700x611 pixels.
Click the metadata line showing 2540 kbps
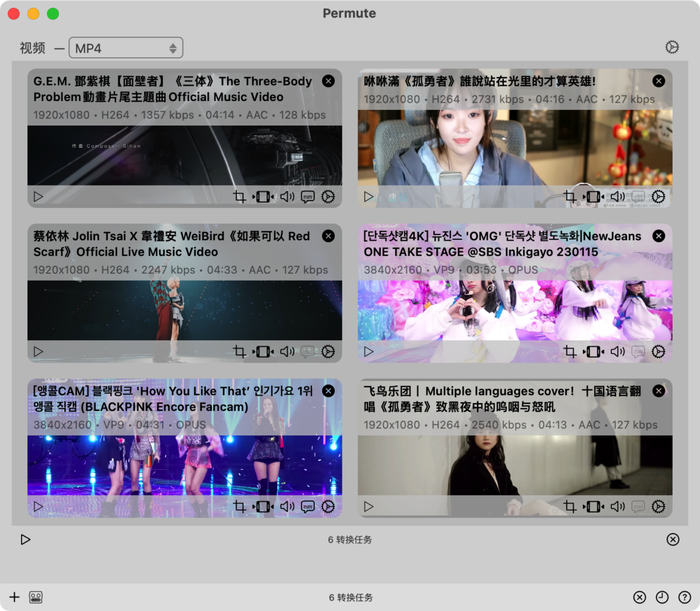point(510,425)
